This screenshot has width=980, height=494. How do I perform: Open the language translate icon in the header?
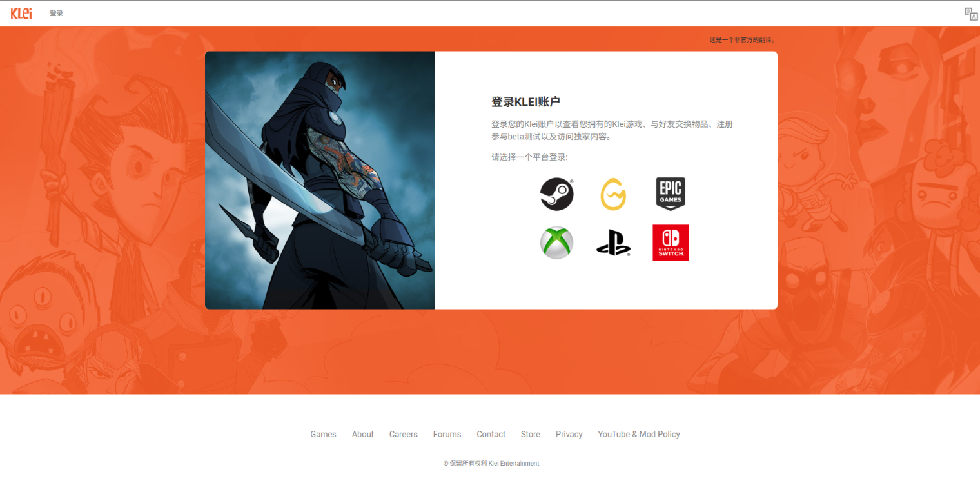coord(971,14)
